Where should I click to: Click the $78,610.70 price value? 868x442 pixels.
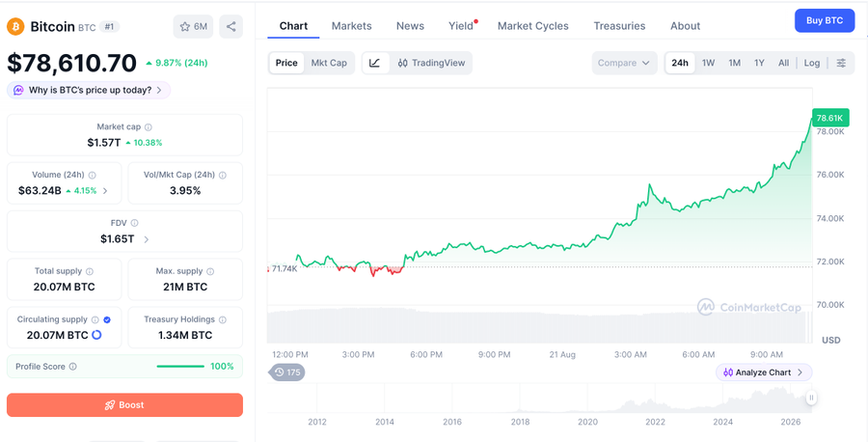(x=71, y=63)
